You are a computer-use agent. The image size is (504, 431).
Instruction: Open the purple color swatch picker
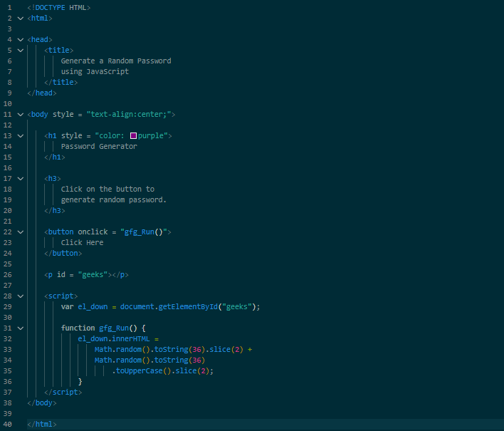coord(133,136)
